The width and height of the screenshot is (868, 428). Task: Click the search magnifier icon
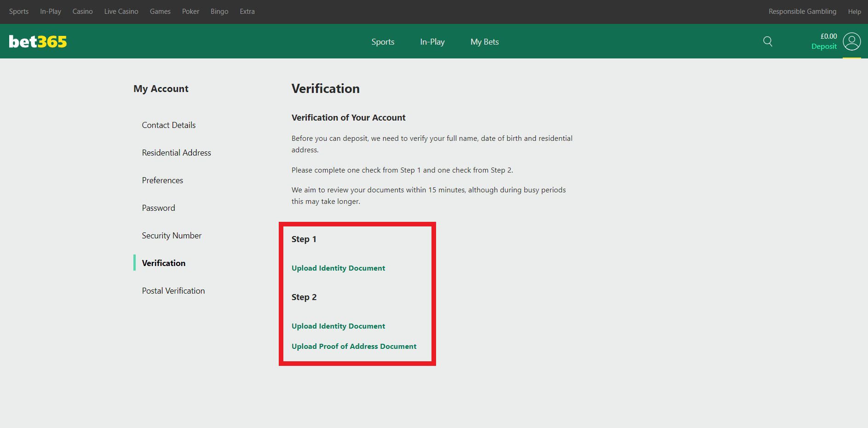coord(768,41)
